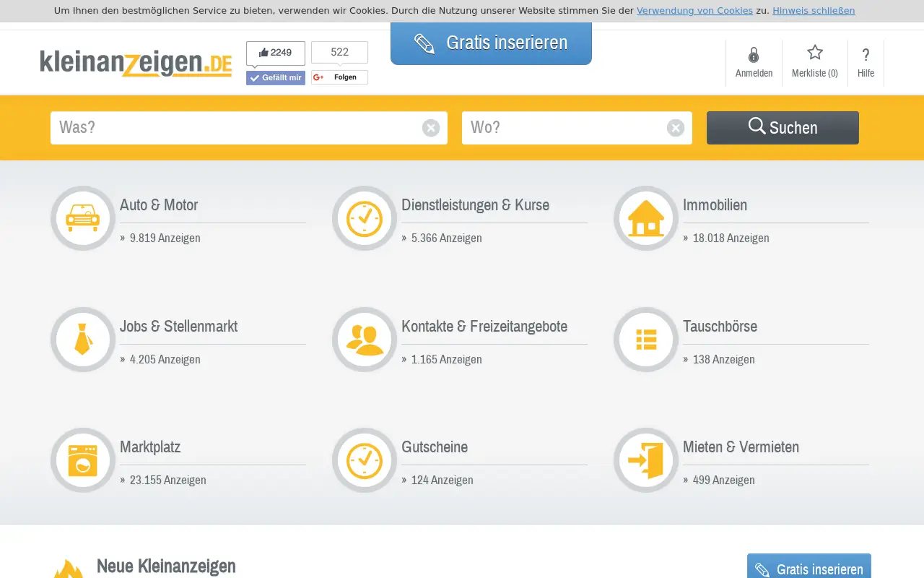
Task: Click the Jobs & Stellenmarkt tie icon
Action: click(83, 340)
